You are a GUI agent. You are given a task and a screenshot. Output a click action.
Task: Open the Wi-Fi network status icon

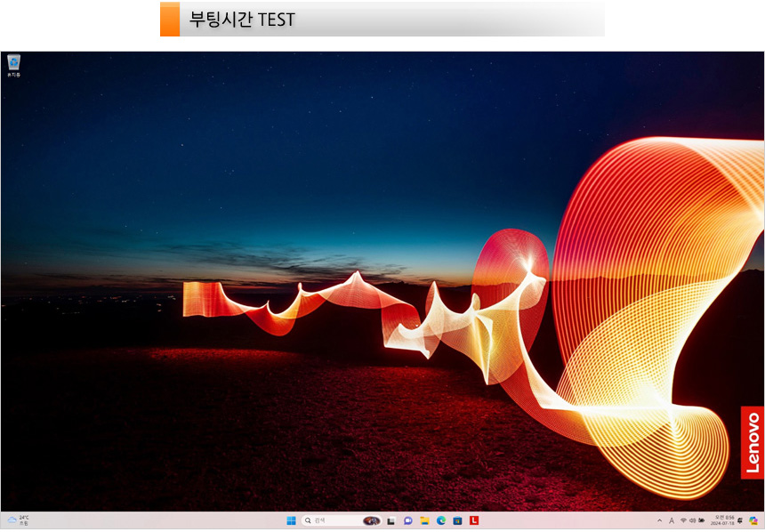pyautogui.click(x=683, y=520)
